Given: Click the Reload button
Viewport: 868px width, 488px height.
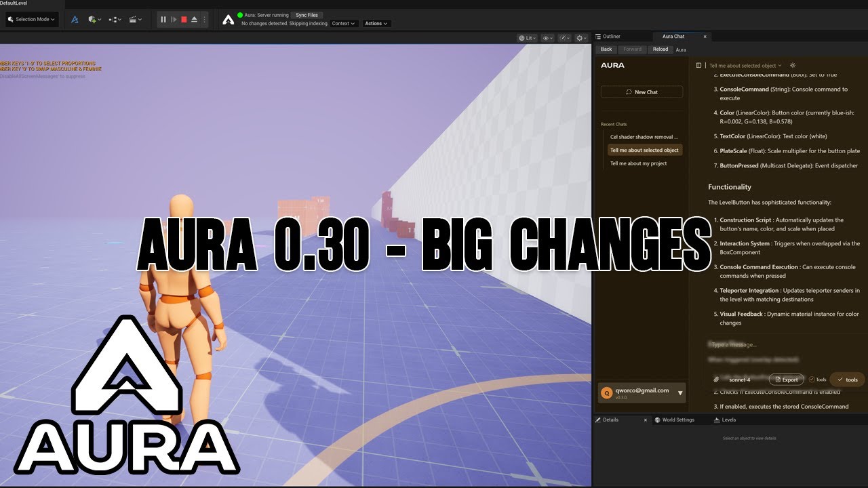Looking at the screenshot, I should click(660, 49).
